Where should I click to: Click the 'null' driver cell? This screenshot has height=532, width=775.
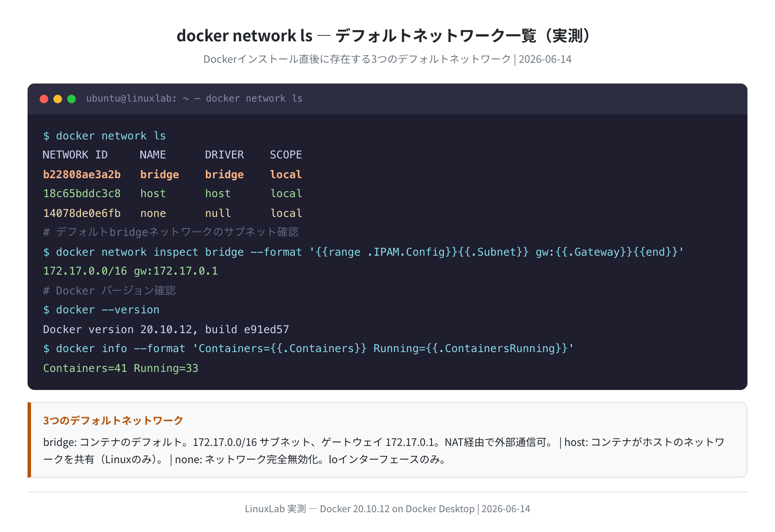pyautogui.click(x=218, y=213)
